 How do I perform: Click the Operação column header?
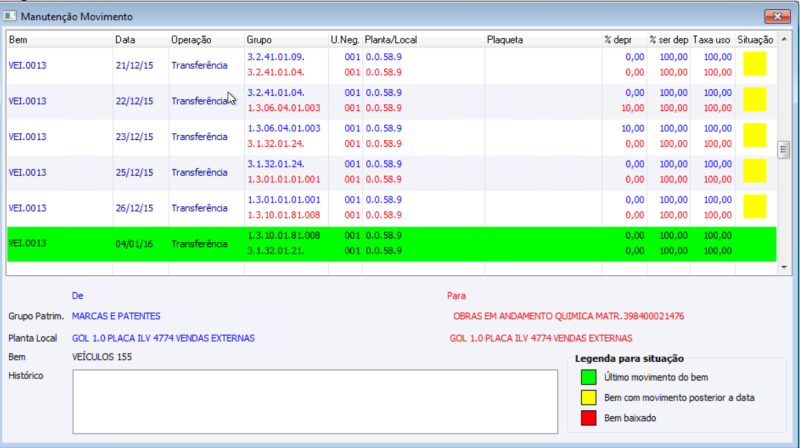[x=207, y=40]
